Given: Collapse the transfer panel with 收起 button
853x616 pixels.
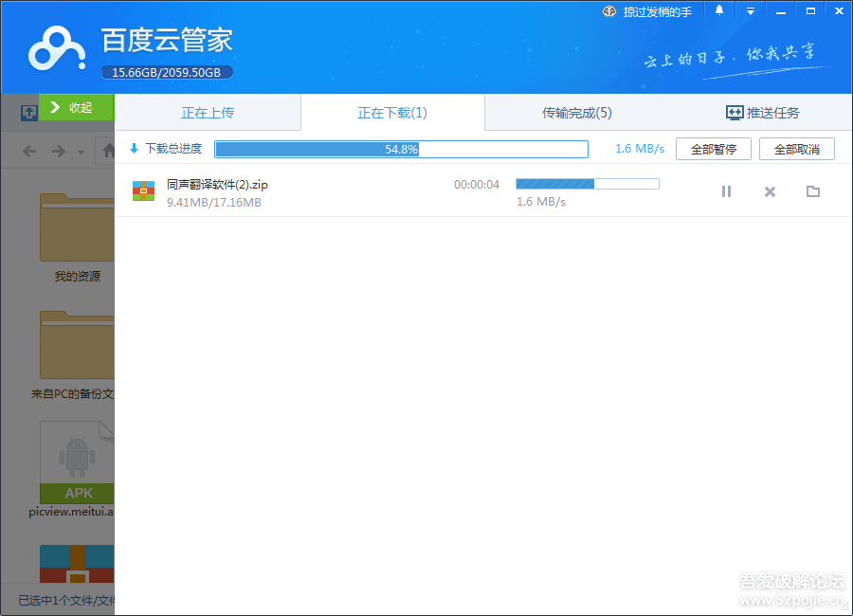Looking at the screenshot, I should coord(76,107).
